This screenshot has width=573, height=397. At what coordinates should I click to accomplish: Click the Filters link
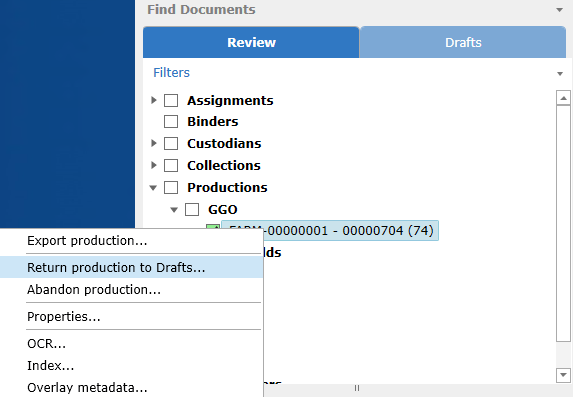171,72
